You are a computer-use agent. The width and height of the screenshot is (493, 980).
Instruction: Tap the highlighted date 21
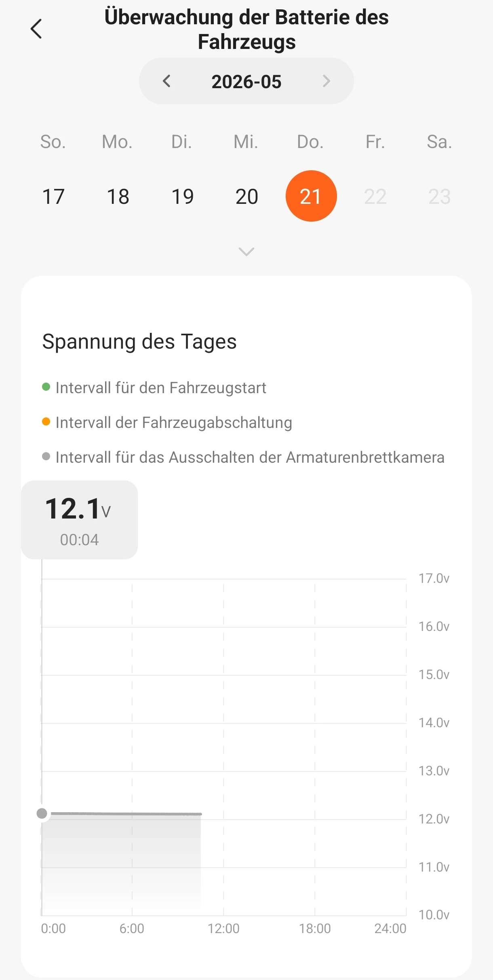pos(311,196)
